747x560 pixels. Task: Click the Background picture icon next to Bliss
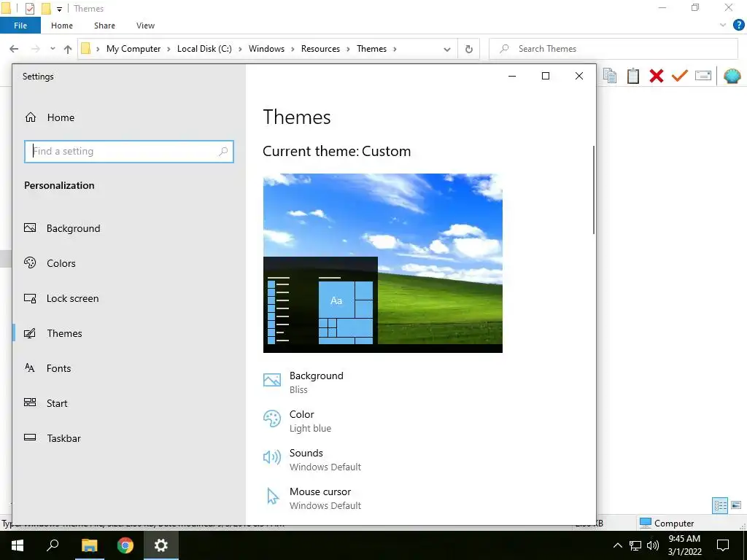click(x=272, y=379)
